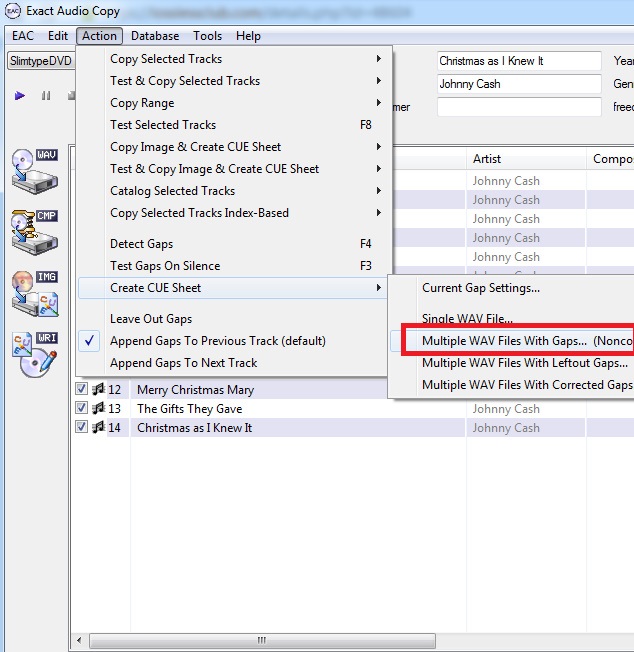Expand Copy Selected Tracks Index-Based submenu
The image size is (634, 652).
pyautogui.click(x=233, y=213)
